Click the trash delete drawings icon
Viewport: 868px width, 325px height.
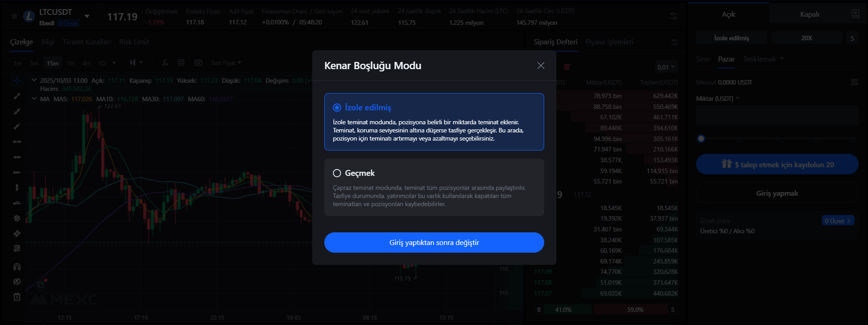[x=17, y=297]
